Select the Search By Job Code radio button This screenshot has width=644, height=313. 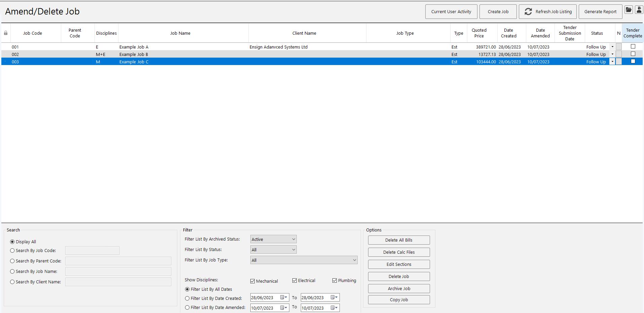click(x=12, y=250)
